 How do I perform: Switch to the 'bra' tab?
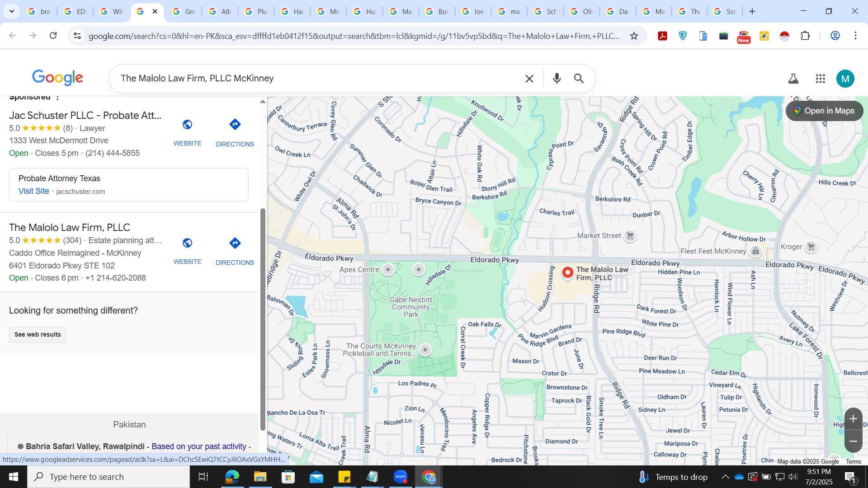39,11
